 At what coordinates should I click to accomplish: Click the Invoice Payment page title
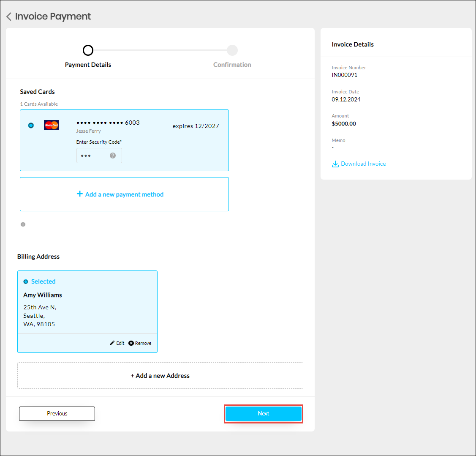pyautogui.click(x=53, y=16)
